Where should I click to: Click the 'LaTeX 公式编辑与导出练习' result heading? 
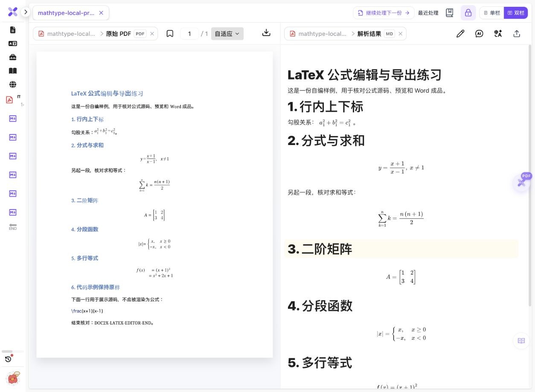[364, 75]
